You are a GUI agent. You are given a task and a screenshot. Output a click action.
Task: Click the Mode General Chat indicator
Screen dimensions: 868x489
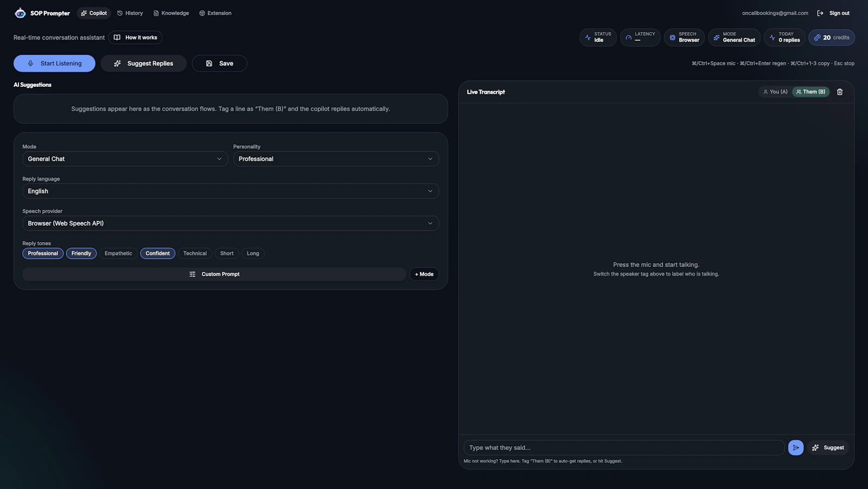734,37
